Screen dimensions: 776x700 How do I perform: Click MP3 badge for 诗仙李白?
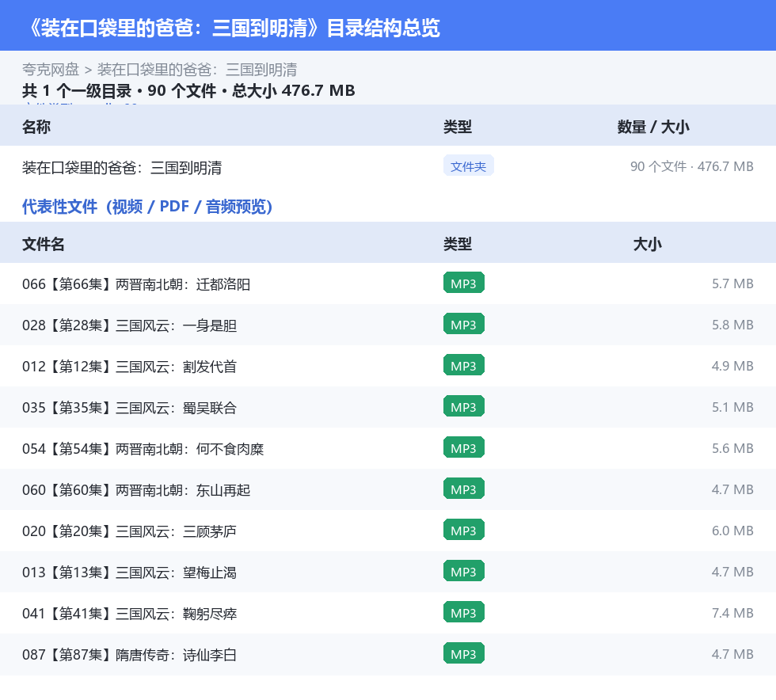point(464,653)
